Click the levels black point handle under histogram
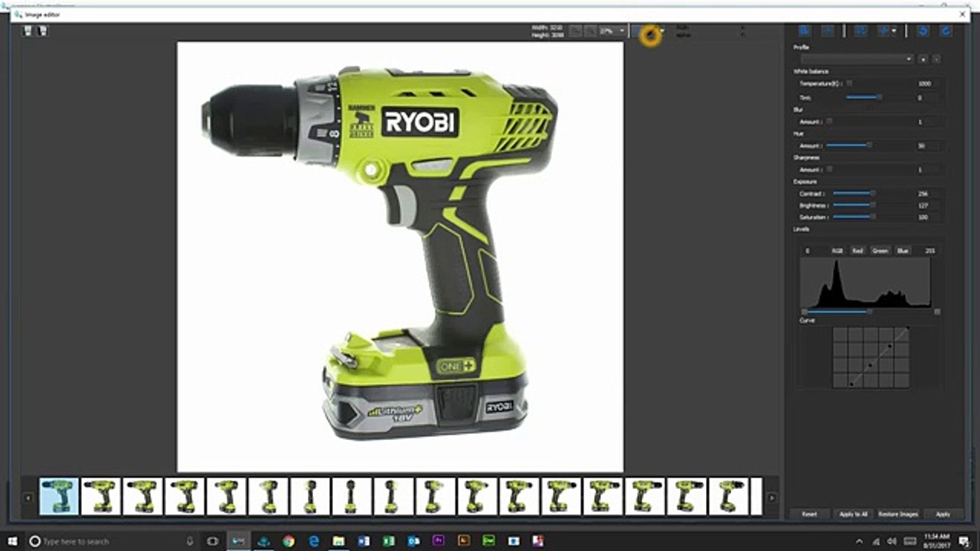The width and height of the screenshot is (980, 551). click(804, 311)
